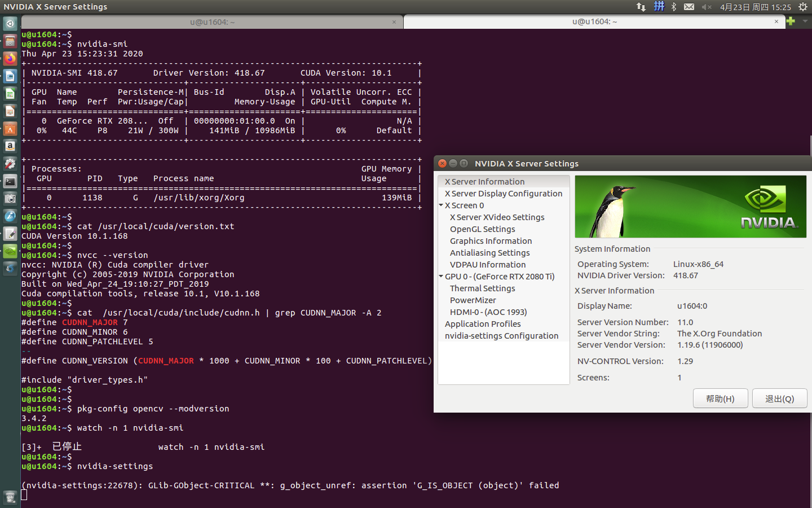This screenshot has width=812, height=508.
Task: Open LibreOffice Calc from the dock
Action: tap(10, 93)
